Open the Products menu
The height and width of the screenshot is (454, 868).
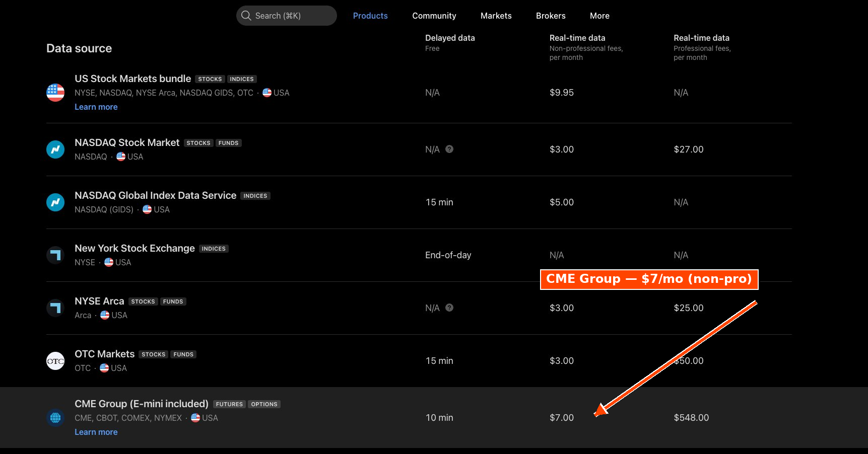[x=370, y=16]
